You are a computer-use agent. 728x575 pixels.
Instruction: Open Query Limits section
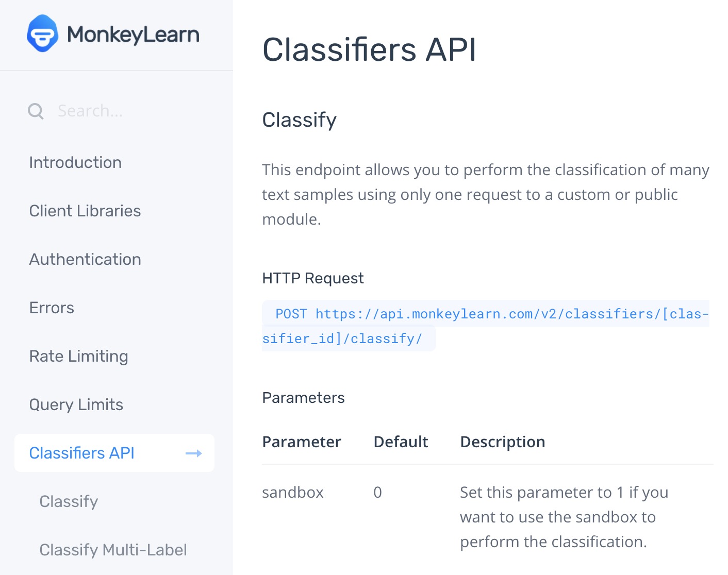pos(76,404)
